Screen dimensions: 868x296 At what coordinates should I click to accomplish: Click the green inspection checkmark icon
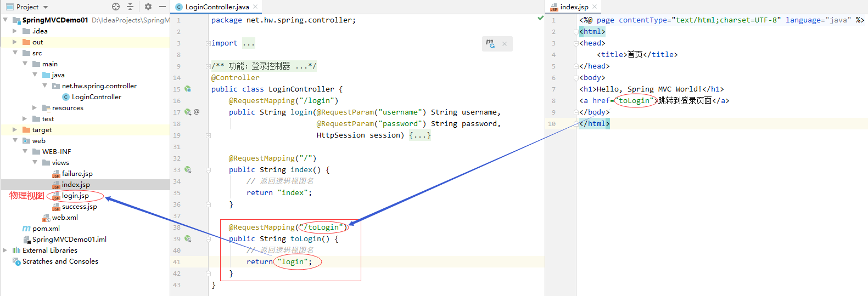click(540, 18)
